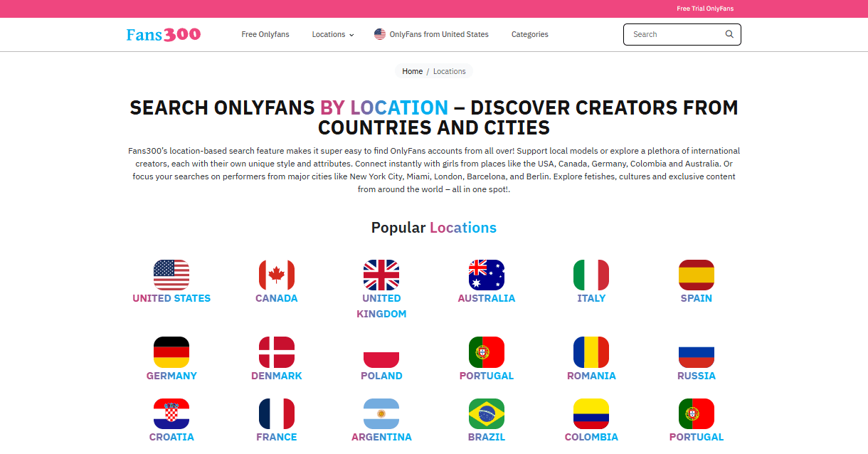The image size is (868, 454).
Task: Open the DENMARK location link
Action: coord(277,376)
